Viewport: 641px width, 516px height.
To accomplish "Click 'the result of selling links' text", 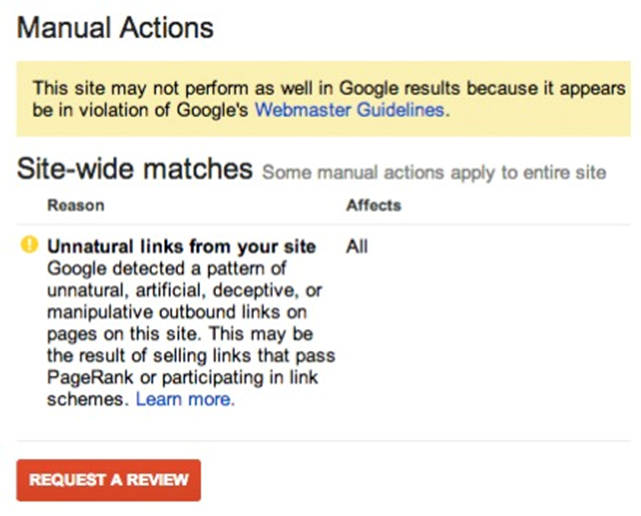I will point(190,356).
